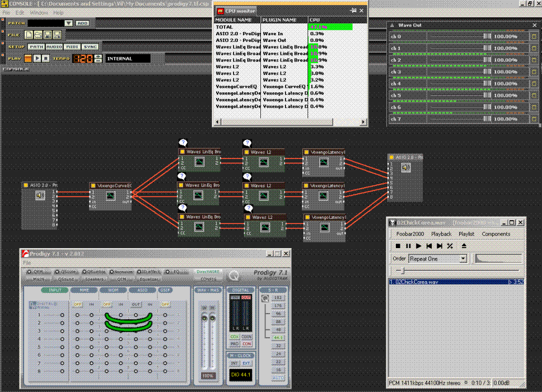Click the play button in Foobar2000

tap(419, 246)
